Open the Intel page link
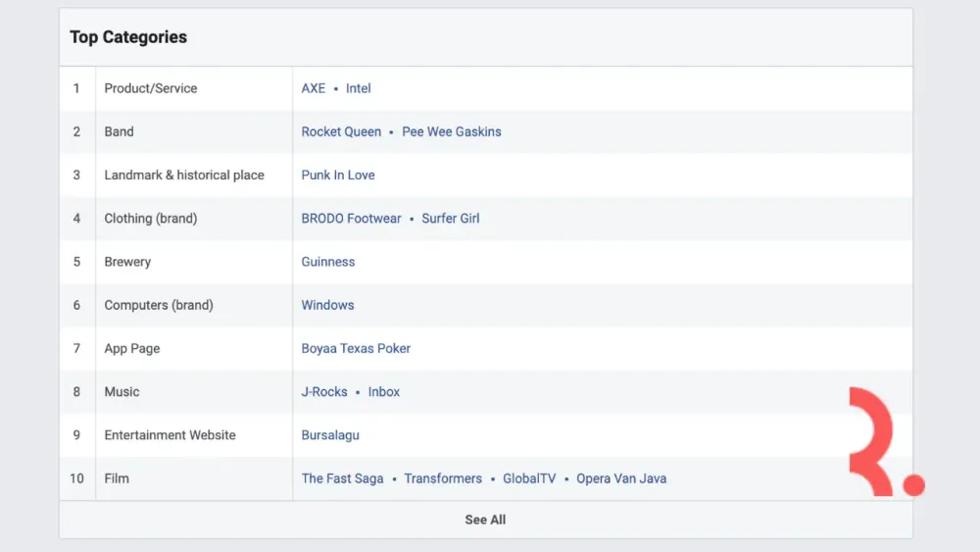980x552 pixels. point(358,88)
